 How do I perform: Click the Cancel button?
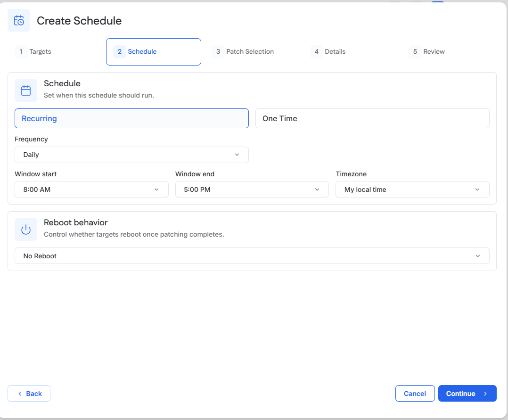coord(415,394)
